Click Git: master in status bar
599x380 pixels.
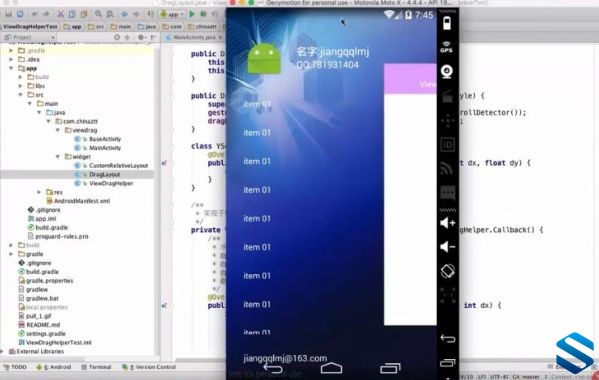[526, 377]
